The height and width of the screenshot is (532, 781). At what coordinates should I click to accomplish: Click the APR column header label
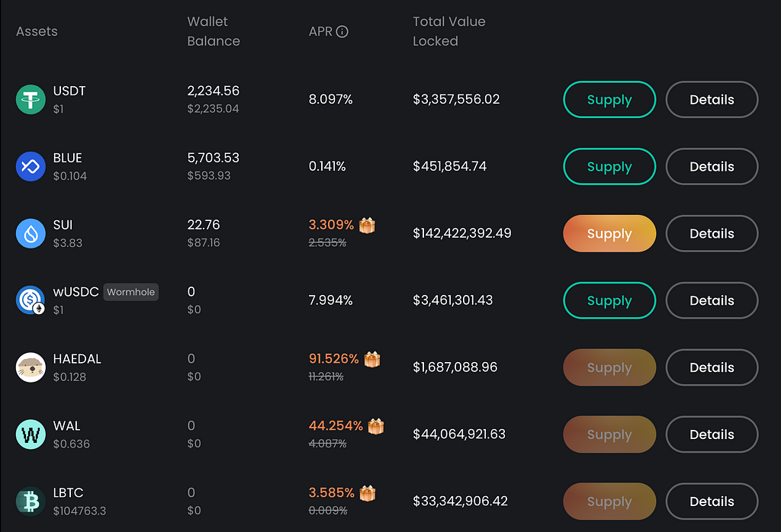320,31
